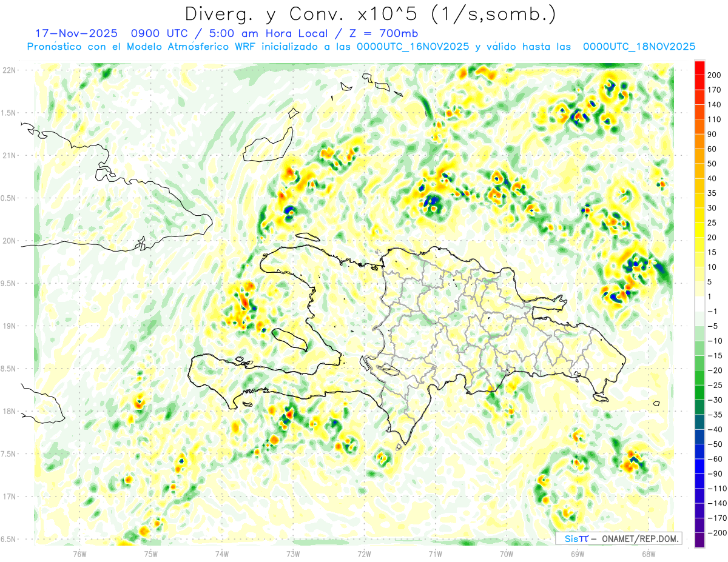
Task: Click the '70W' longitude axis label
Action: pyautogui.click(x=507, y=554)
